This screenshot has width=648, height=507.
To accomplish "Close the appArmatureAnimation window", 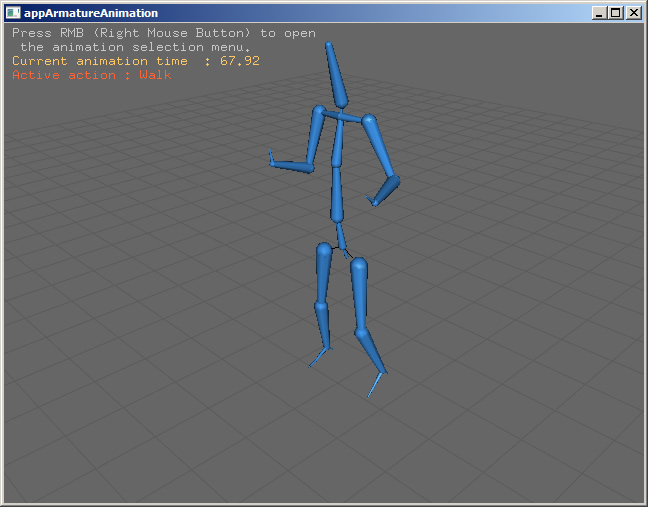I will pyautogui.click(x=633, y=13).
